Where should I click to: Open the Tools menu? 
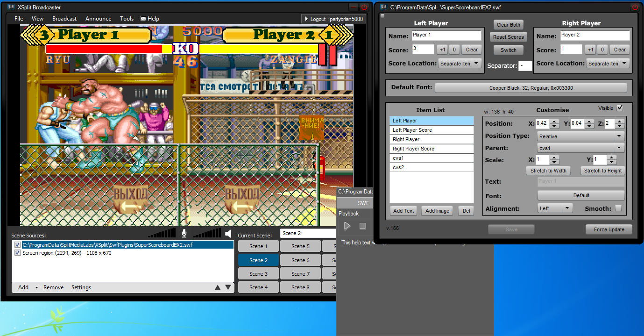(x=127, y=19)
